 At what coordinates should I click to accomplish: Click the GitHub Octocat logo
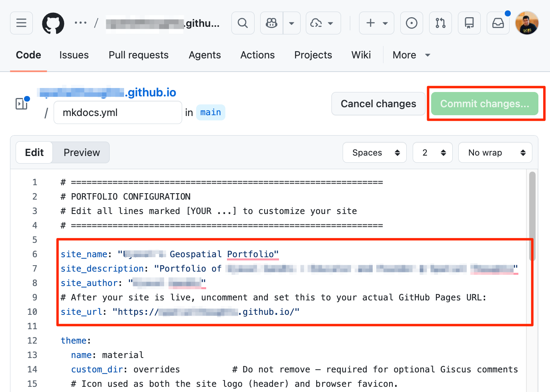(x=53, y=23)
